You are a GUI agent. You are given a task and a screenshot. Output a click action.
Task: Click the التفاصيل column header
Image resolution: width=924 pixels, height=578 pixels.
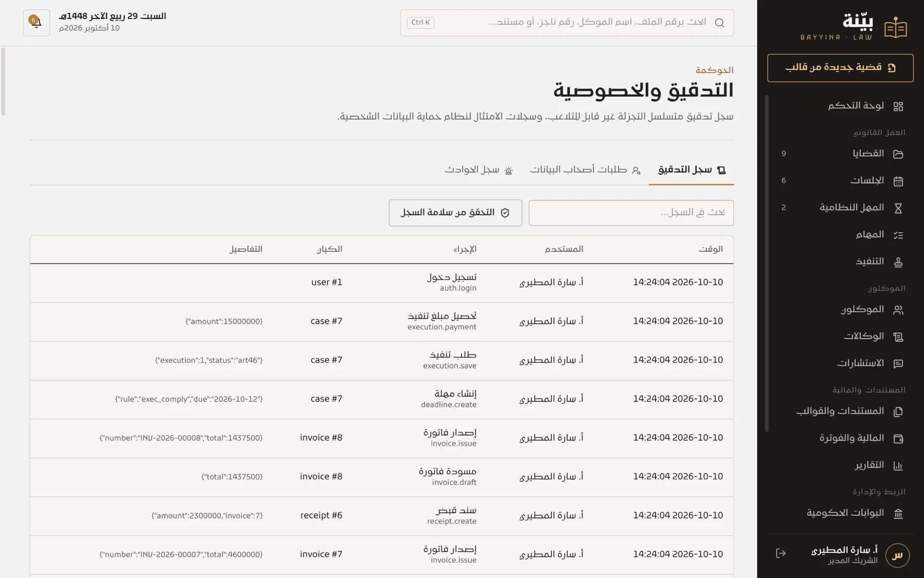(245, 249)
